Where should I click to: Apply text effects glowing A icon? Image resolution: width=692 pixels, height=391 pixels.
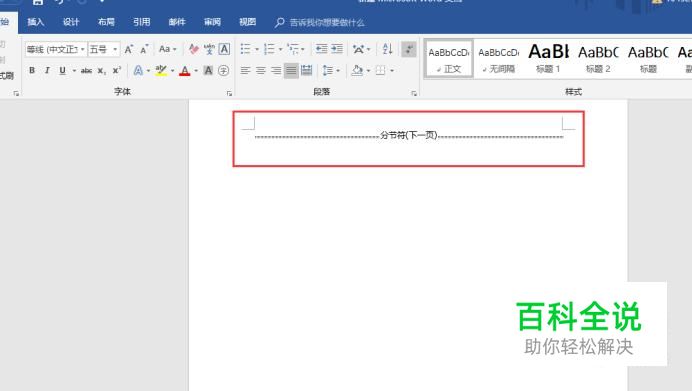pos(138,71)
